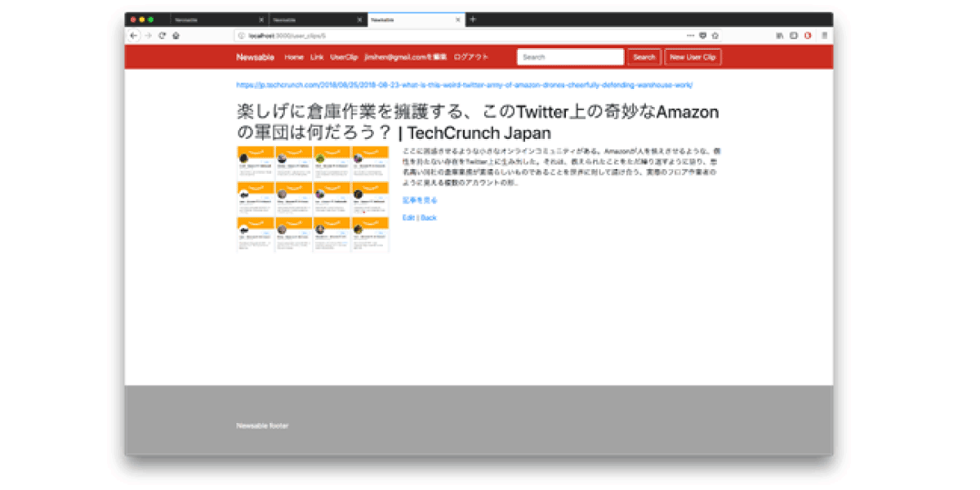
Task: Close the active third Newsable tab
Action: (x=458, y=20)
